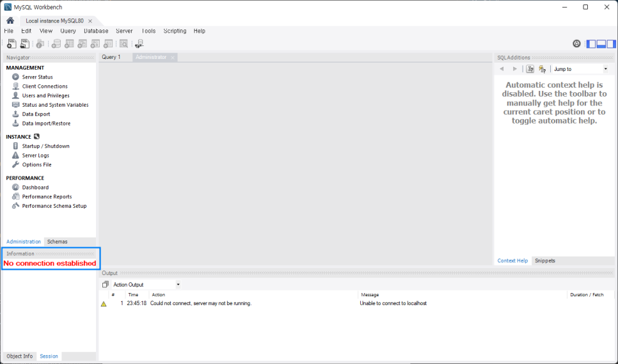Create a new function toolbar icon
Viewport: 618px width, 364px height.
pos(108,44)
